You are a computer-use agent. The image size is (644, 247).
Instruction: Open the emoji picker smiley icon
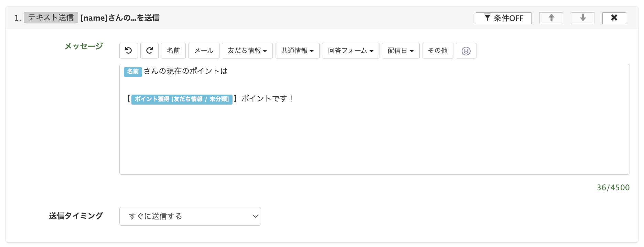pos(466,51)
